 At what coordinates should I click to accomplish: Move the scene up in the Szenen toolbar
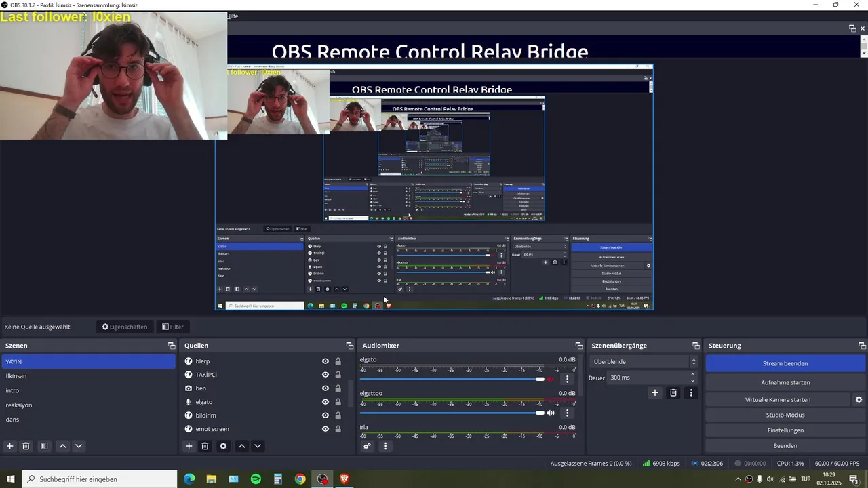(x=62, y=446)
